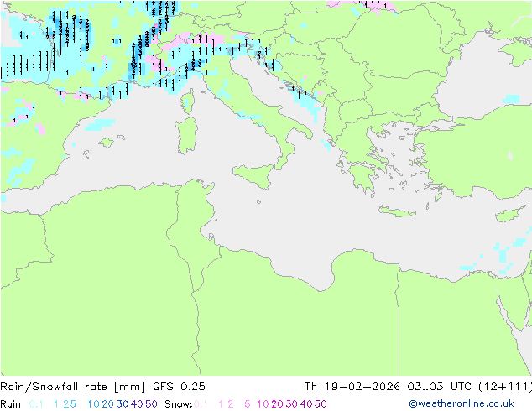Click the 'Rain/Snowfall rate [mm]' title
532x411 pixels.
[73, 387]
